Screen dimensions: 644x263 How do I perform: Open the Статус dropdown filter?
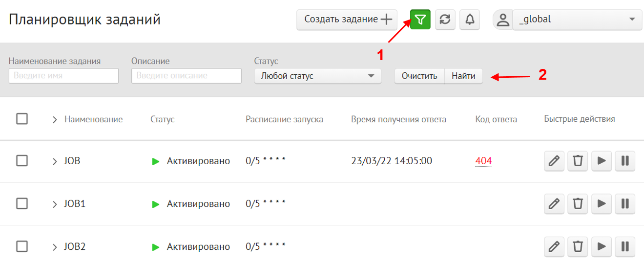(x=317, y=76)
